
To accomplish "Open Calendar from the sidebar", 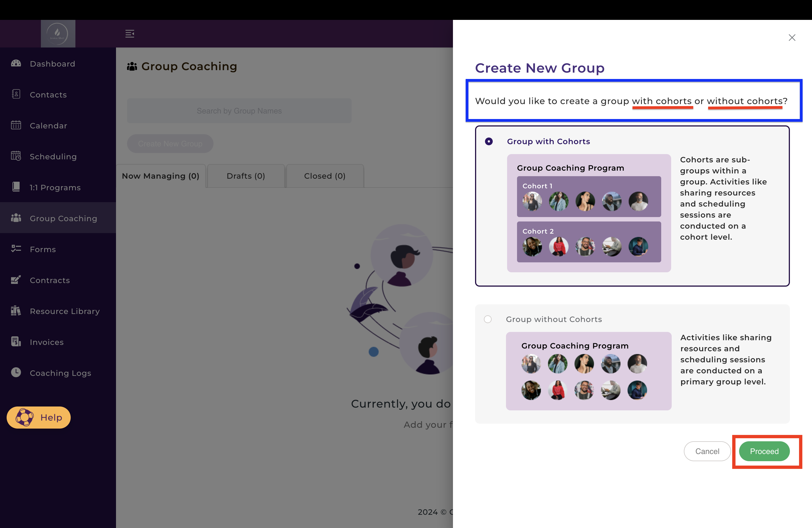I will tap(58, 126).
